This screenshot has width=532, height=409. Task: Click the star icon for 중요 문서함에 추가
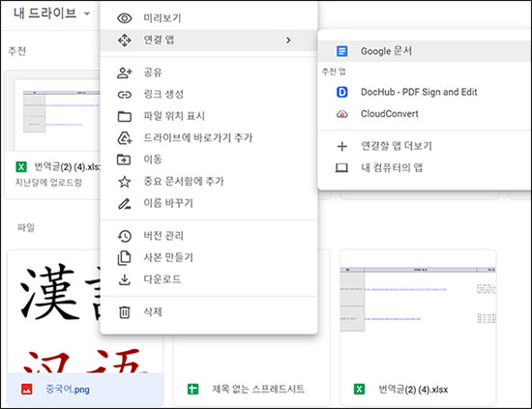click(x=124, y=182)
